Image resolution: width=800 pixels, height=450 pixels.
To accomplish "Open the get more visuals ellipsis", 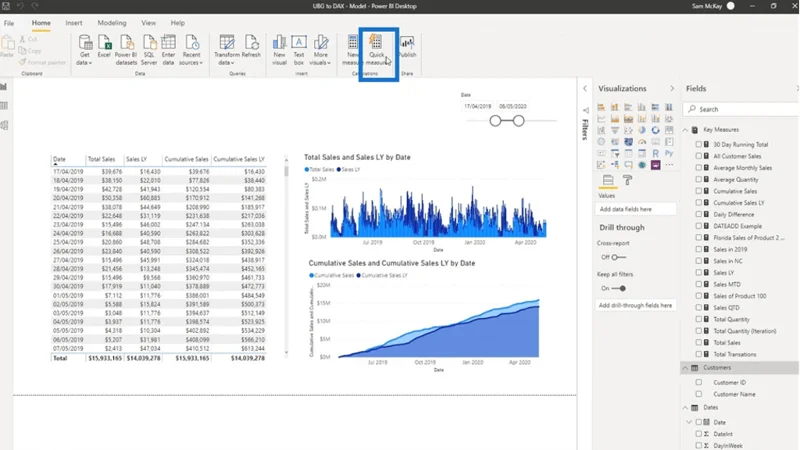I will click(669, 165).
